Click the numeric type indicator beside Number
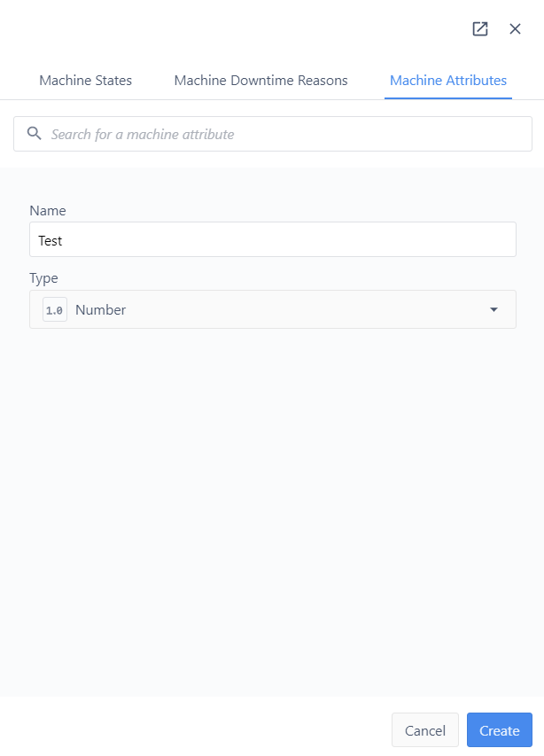The image size is (544, 756). pos(54,308)
